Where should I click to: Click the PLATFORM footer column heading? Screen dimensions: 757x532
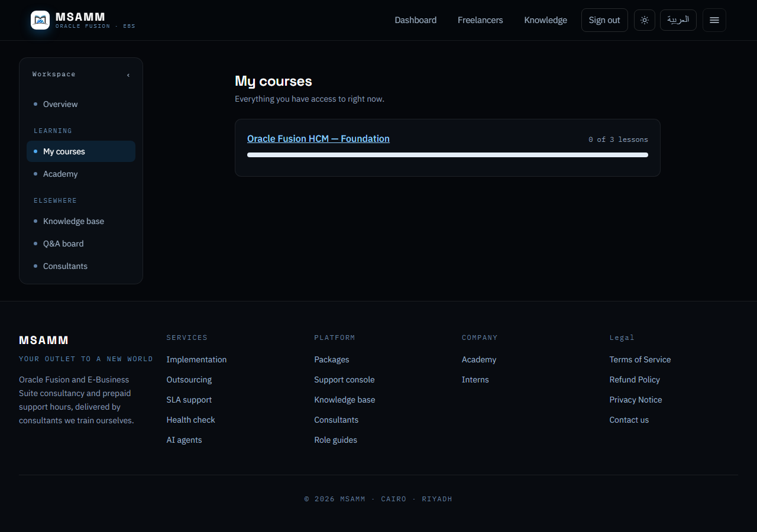tap(335, 338)
